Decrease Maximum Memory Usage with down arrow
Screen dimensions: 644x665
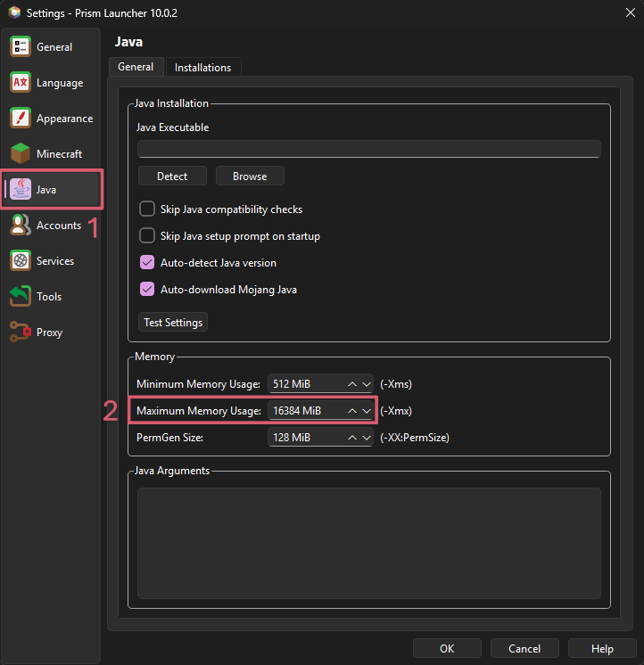(x=367, y=411)
